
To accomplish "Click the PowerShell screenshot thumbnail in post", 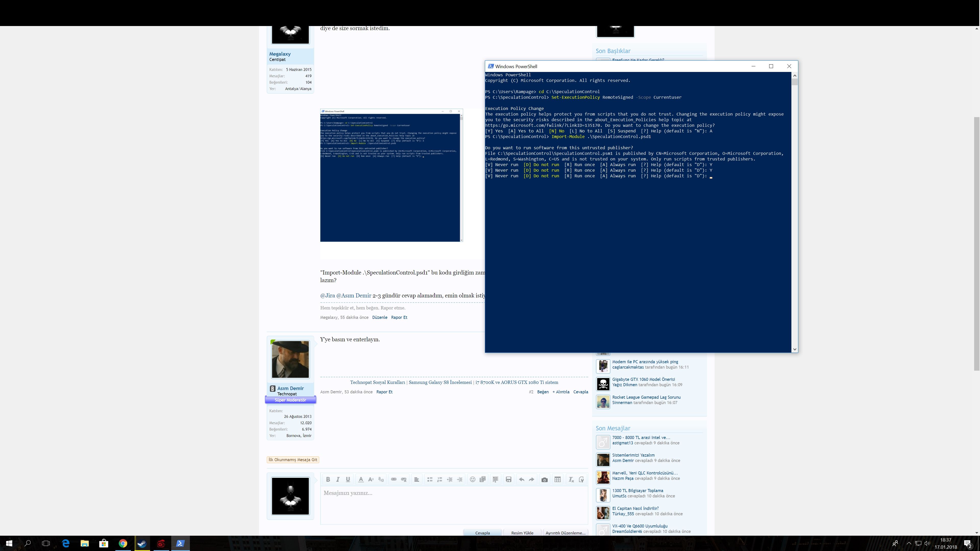I will coord(391,175).
